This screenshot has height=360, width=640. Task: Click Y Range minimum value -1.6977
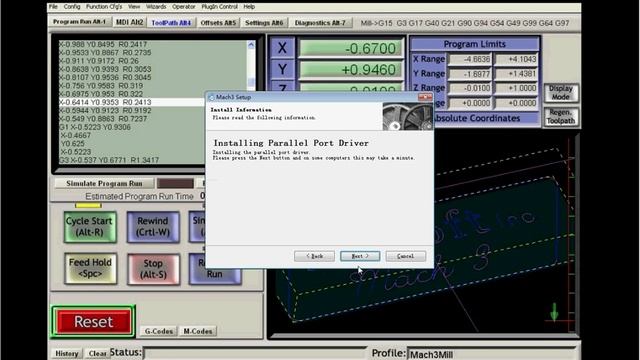click(470, 74)
